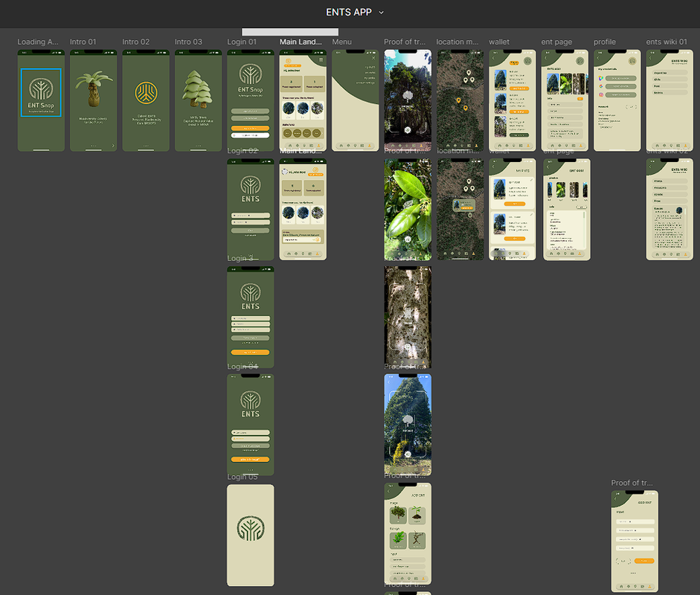Expand Argentina row in ents wiki 01
700x595 pixels.
pyautogui.click(x=670, y=73)
